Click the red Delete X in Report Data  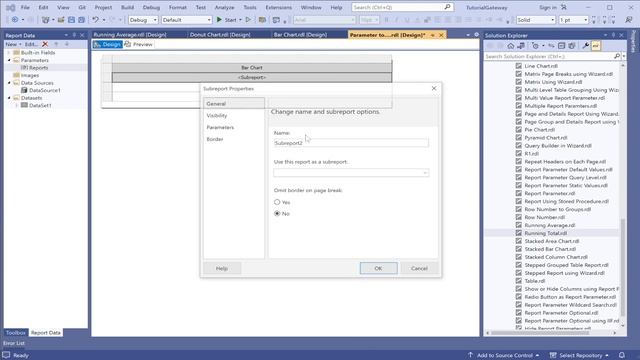click(45, 44)
